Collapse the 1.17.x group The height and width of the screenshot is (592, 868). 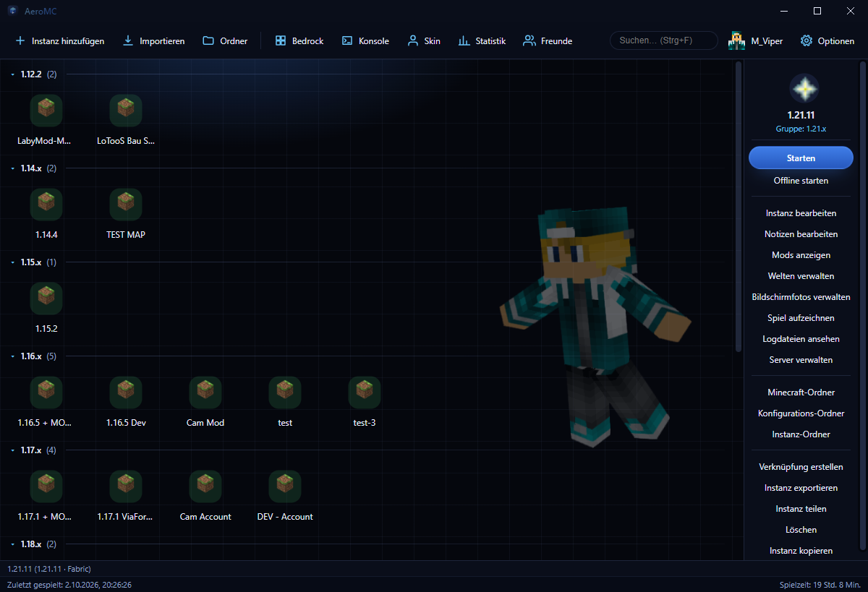point(13,450)
